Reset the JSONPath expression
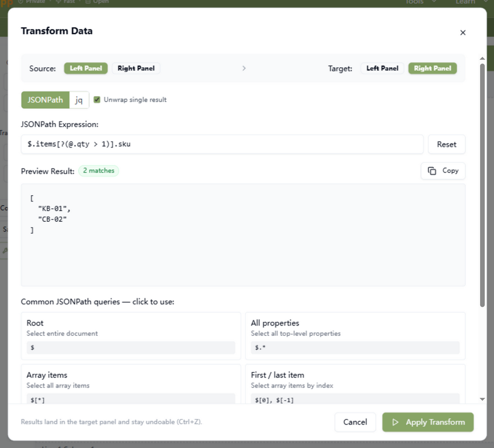Viewport: 494px width, 448px height. click(446, 144)
